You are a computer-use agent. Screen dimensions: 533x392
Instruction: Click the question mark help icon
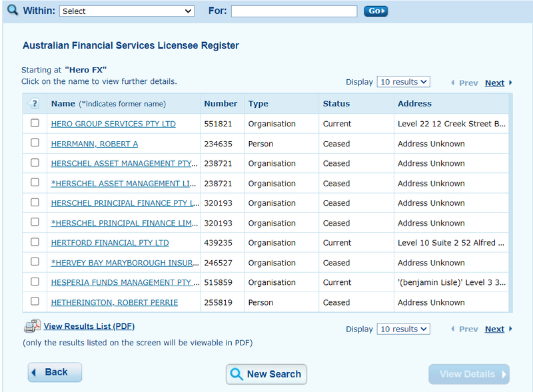34,103
